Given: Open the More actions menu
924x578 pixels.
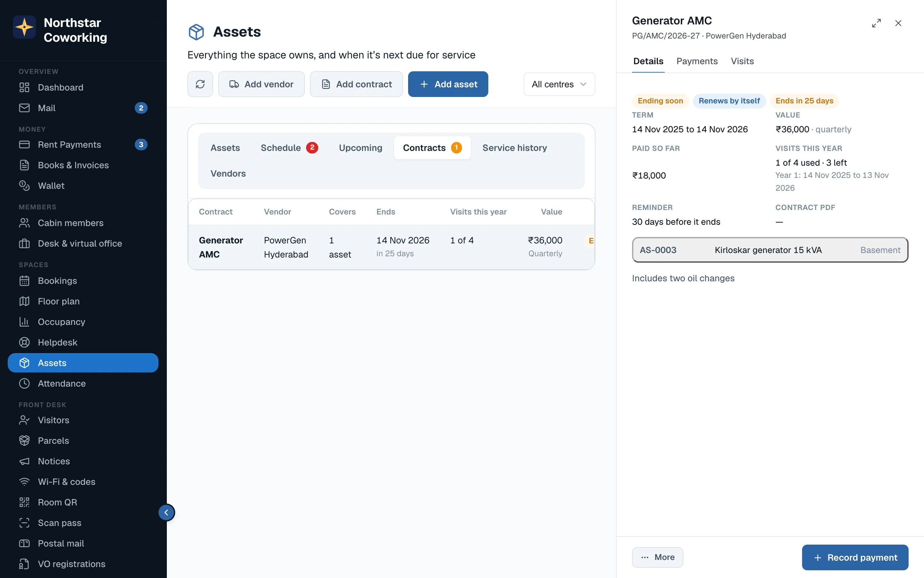Looking at the screenshot, I should [657, 557].
